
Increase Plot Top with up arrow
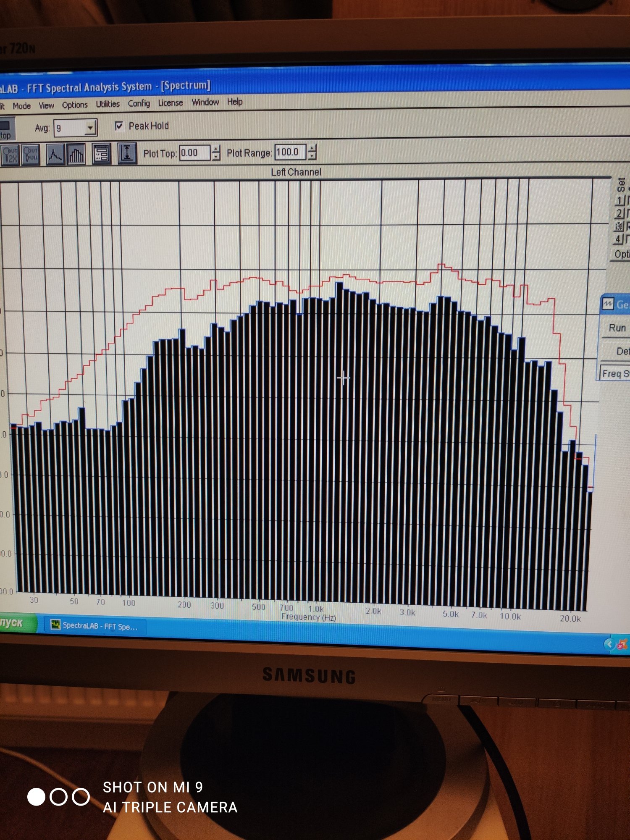point(216,149)
